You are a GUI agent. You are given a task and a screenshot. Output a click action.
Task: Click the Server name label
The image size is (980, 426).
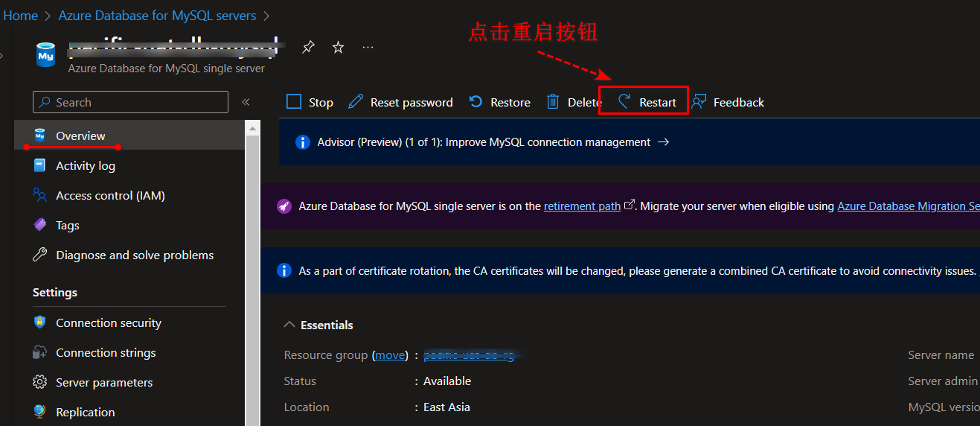941,355
